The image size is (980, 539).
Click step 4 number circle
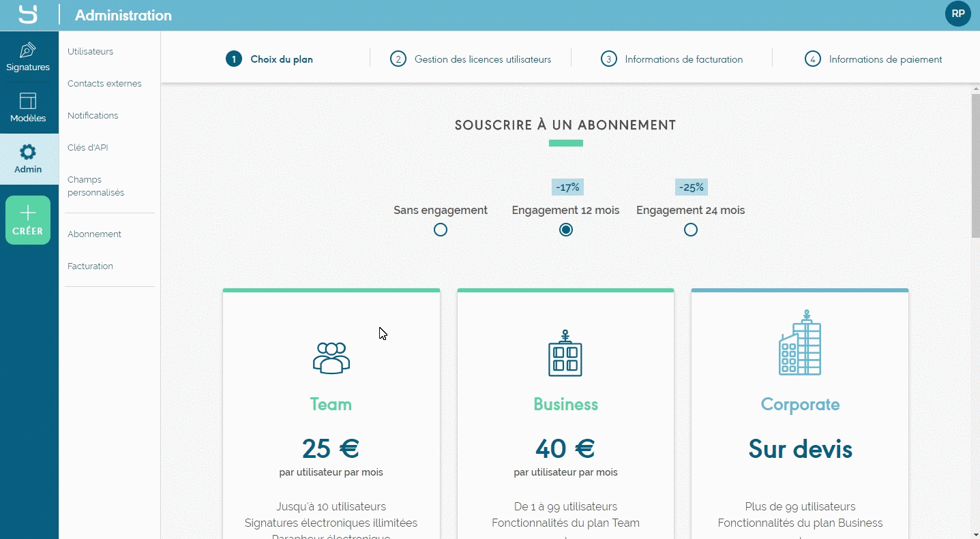812,59
